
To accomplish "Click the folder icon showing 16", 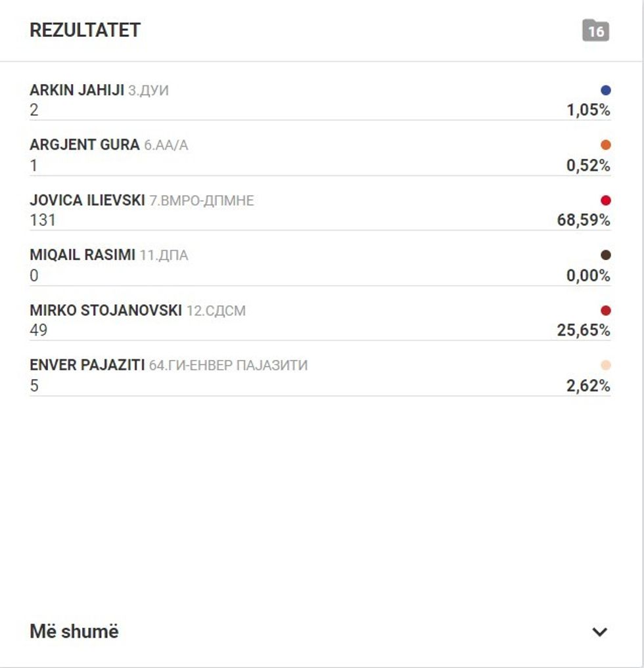I will 595,31.
